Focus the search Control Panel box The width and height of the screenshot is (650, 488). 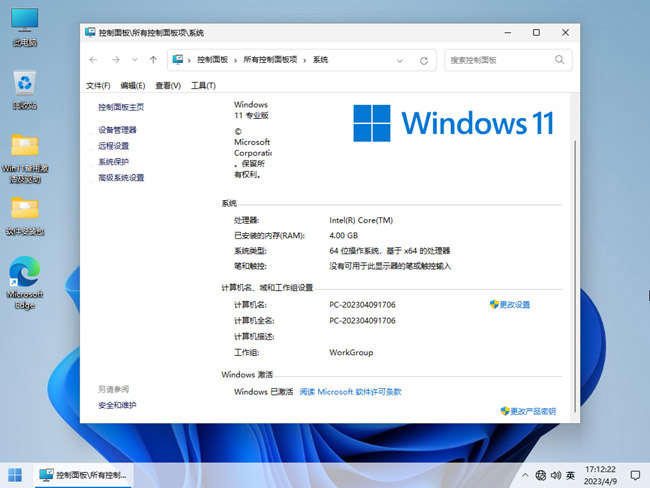[508, 60]
